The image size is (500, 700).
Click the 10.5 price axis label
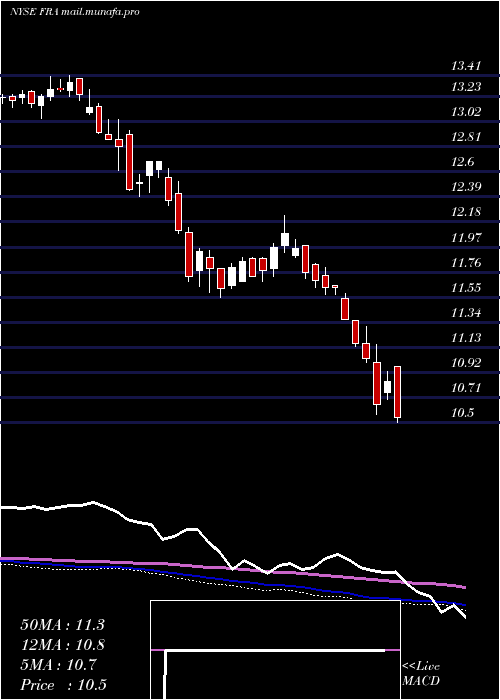click(462, 412)
